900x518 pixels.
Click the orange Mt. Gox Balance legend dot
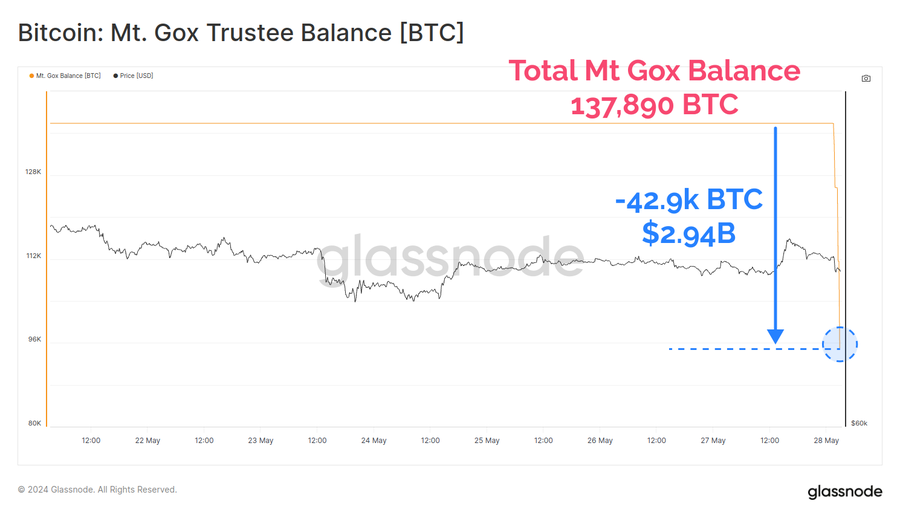click(31, 76)
